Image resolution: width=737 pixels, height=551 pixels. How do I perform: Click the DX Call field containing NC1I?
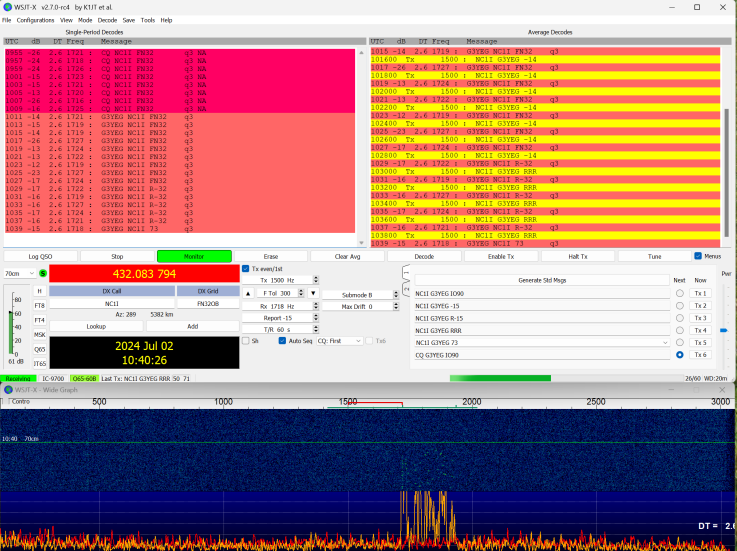click(112, 304)
